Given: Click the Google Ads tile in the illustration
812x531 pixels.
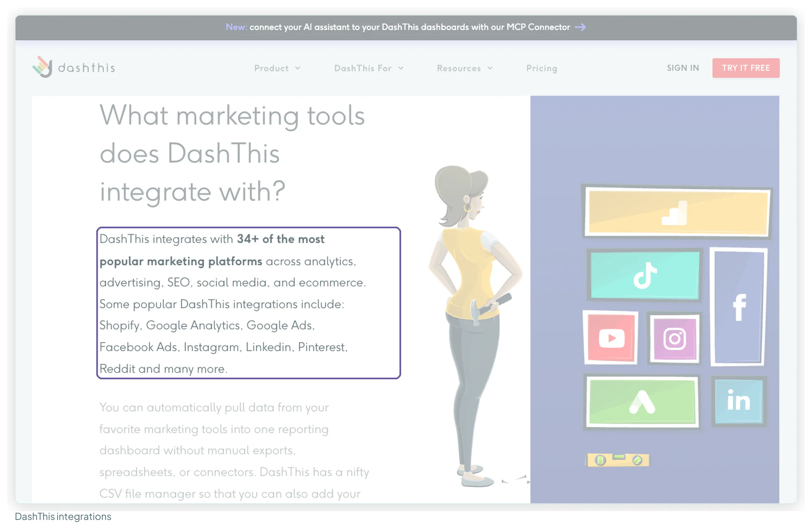Looking at the screenshot, I should (642, 402).
